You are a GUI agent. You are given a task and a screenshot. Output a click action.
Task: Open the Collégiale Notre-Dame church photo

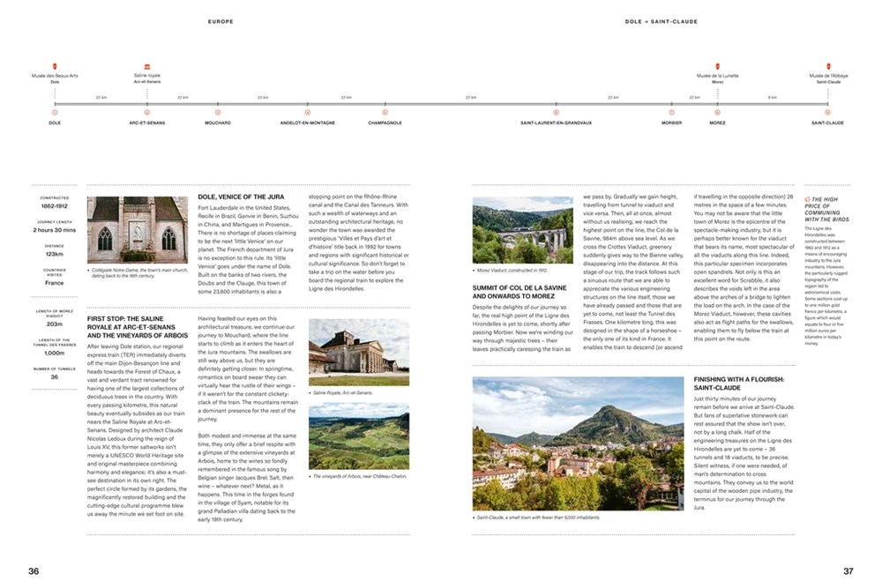click(x=138, y=229)
